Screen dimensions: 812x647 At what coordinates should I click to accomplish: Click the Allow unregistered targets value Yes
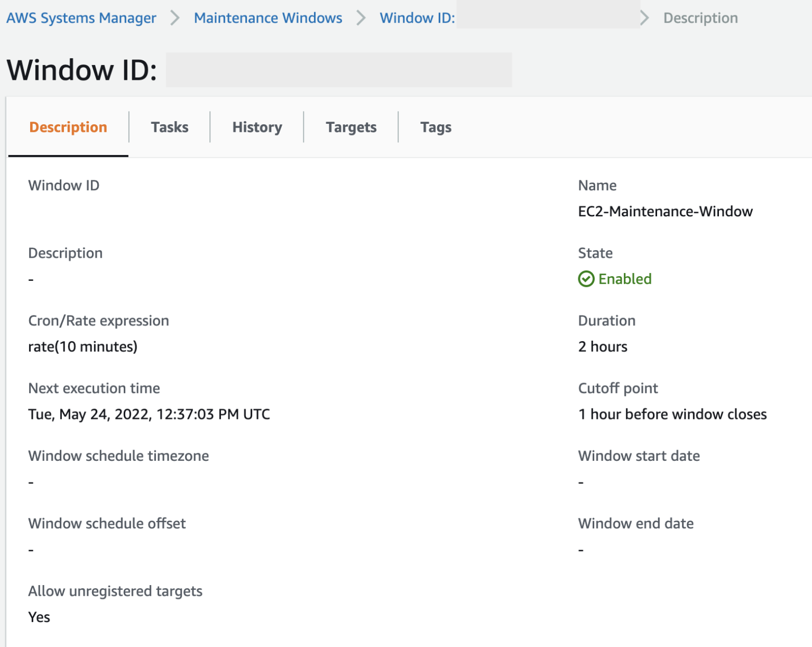(39, 617)
